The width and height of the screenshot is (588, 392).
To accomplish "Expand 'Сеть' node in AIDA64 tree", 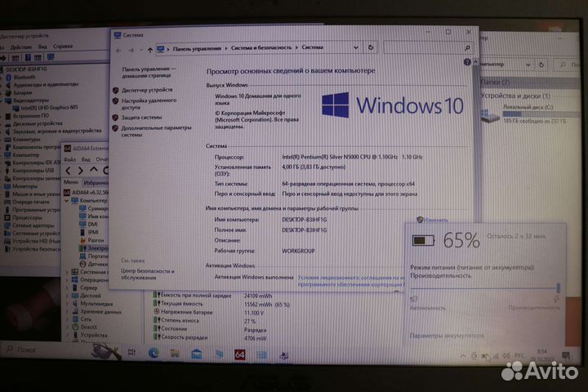I will [x=67, y=319].
